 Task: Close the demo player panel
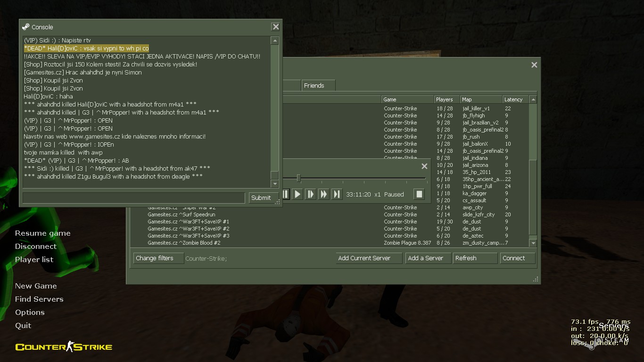(424, 166)
